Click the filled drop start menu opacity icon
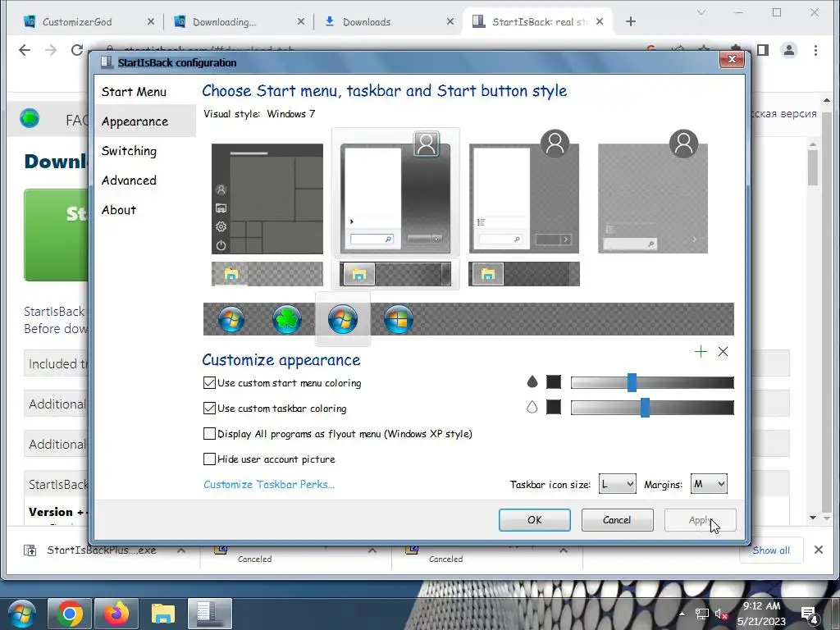Image resolution: width=840 pixels, height=630 pixels. click(x=532, y=381)
